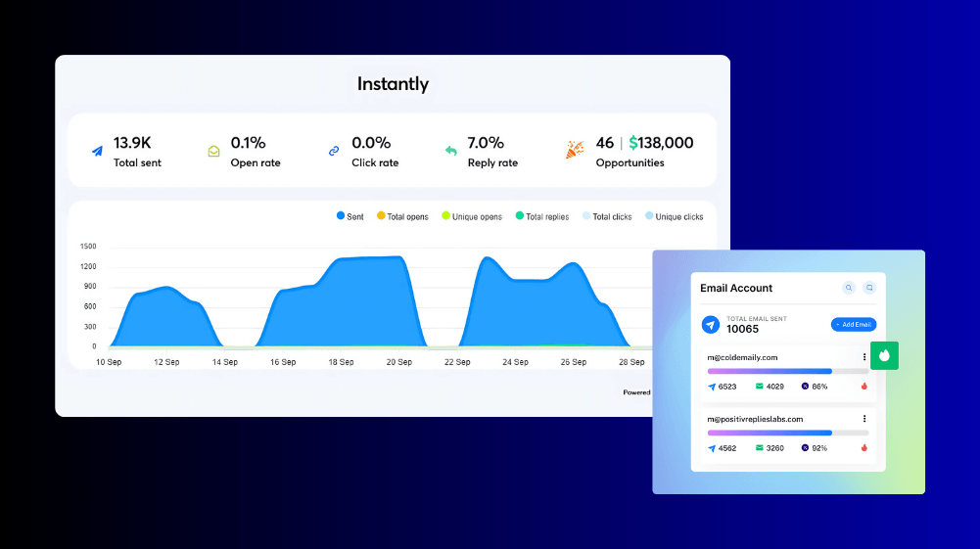
Task: Click the paper plane icon beside Total sent
Action: [x=97, y=151]
